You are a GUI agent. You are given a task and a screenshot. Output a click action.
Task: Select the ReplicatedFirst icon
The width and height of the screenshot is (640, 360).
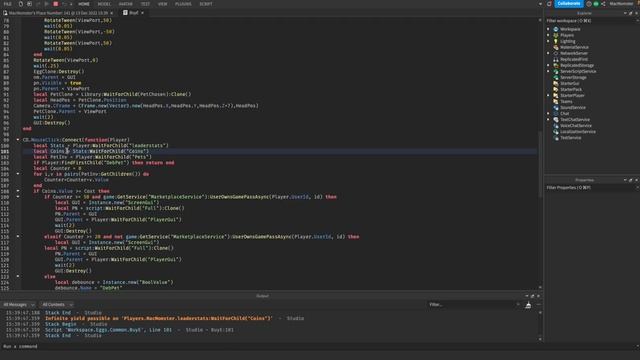556,60
